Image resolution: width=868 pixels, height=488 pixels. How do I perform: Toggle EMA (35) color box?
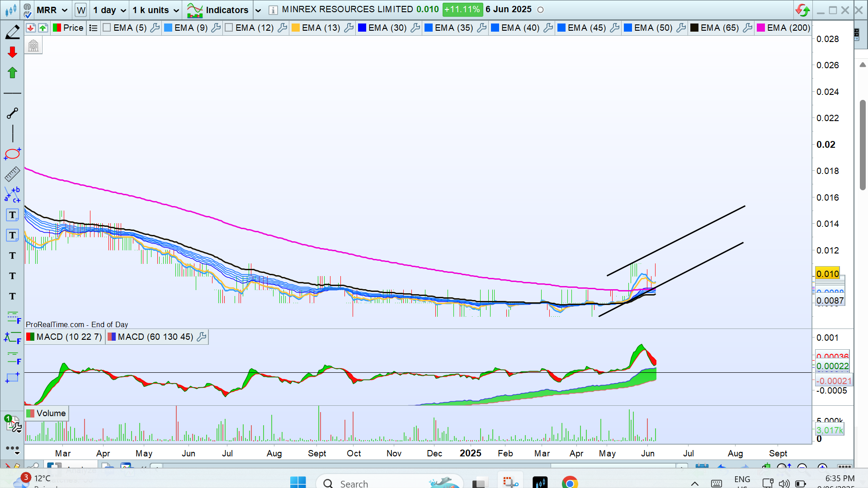[429, 28]
